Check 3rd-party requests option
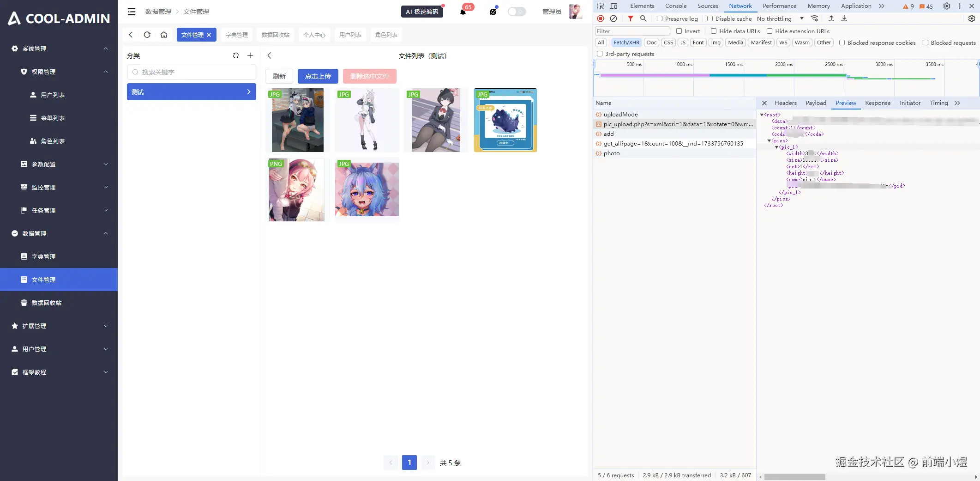 tap(600, 54)
